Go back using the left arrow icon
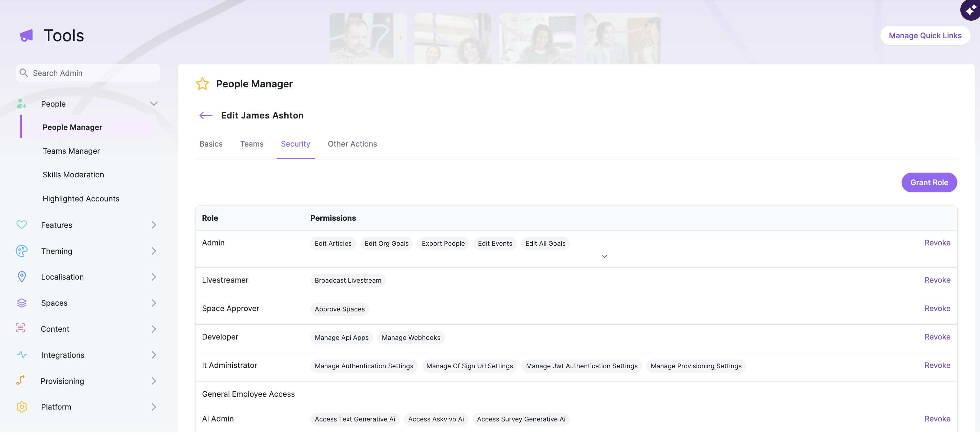 tap(206, 115)
